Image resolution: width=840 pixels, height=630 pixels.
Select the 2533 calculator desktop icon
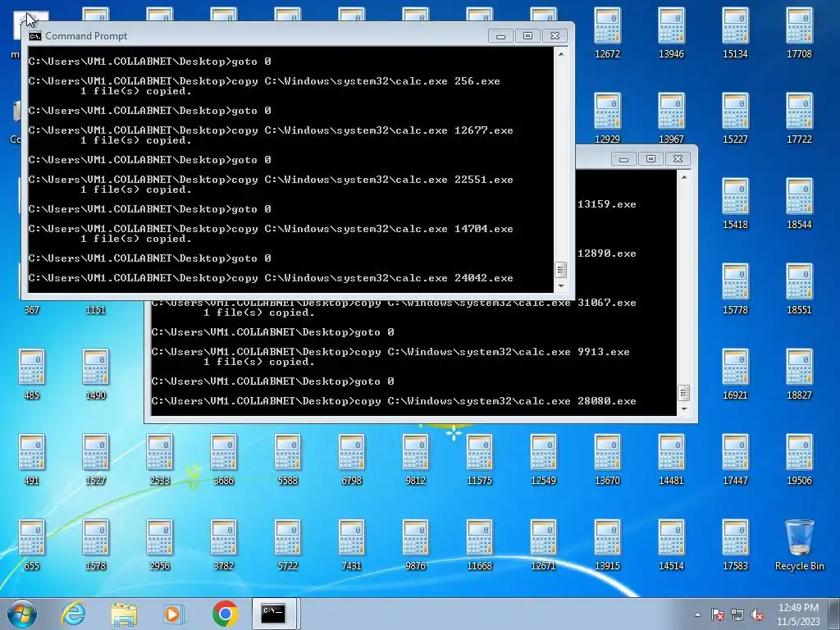pyautogui.click(x=160, y=459)
